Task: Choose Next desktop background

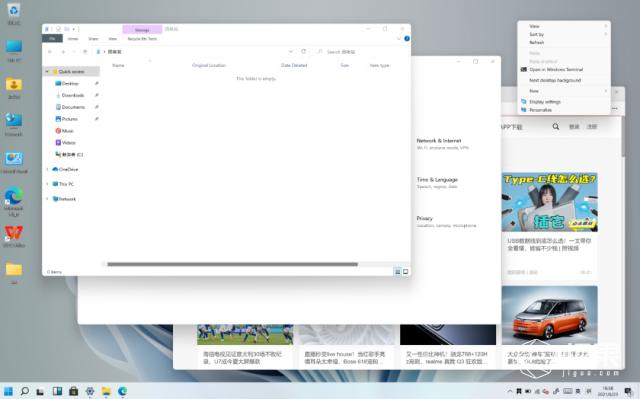Action: click(564, 80)
